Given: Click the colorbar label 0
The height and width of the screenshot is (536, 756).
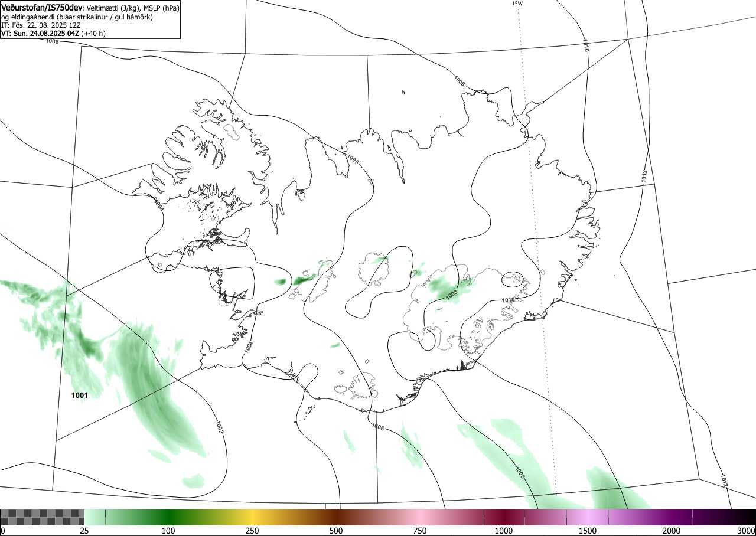Looking at the screenshot, I should tap(2, 531).
